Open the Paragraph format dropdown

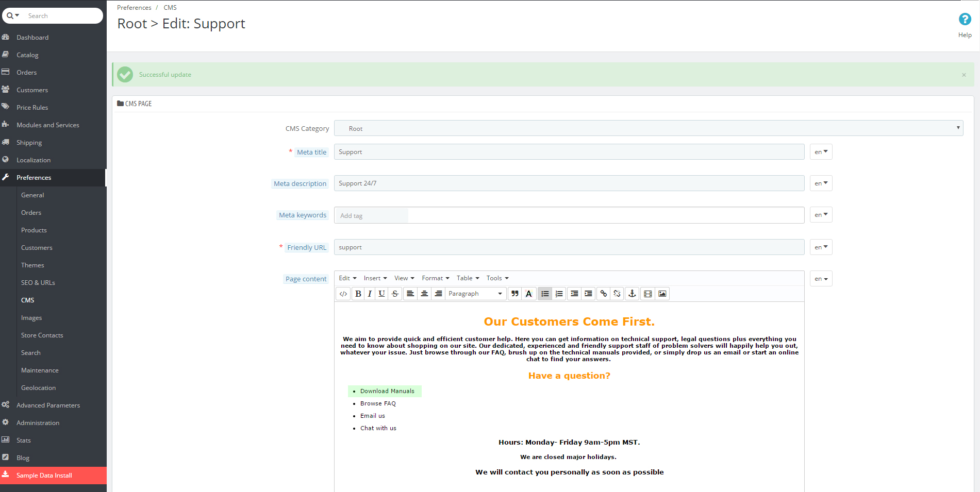pos(475,294)
